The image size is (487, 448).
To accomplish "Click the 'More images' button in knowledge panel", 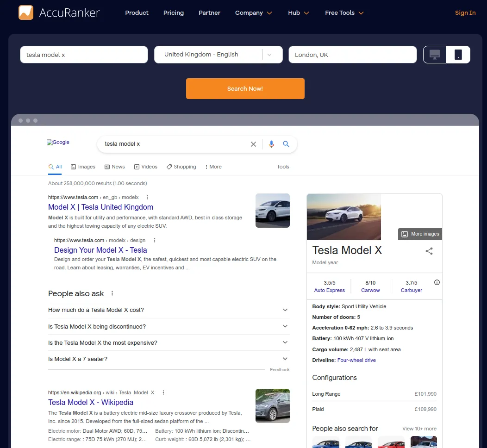I will [419, 234].
